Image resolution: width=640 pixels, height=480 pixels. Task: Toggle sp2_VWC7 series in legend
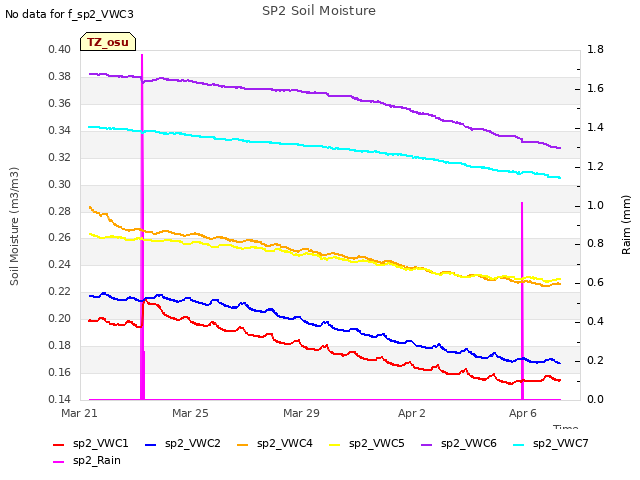(x=551, y=444)
